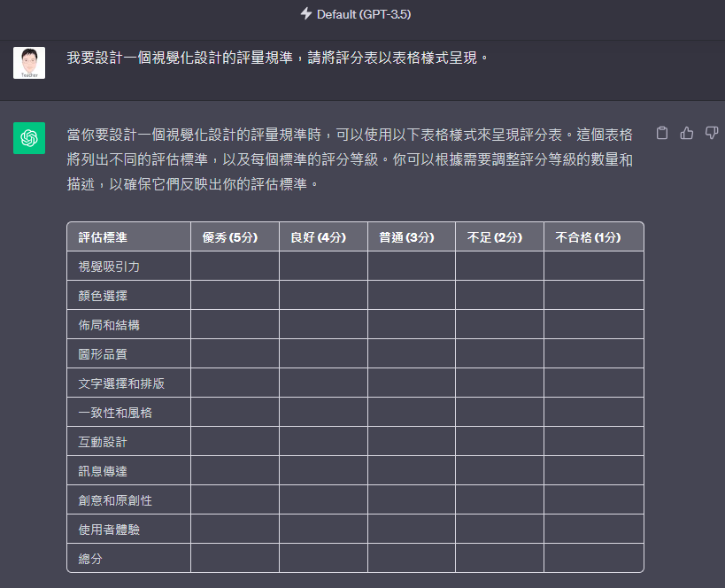The width and height of the screenshot is (725, 588).
Task: Click the 訊息傳達 table row label
Action: click(103, 471)
